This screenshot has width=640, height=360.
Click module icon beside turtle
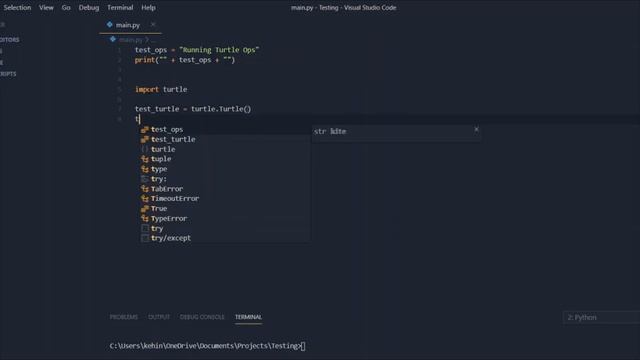point(144,149)
